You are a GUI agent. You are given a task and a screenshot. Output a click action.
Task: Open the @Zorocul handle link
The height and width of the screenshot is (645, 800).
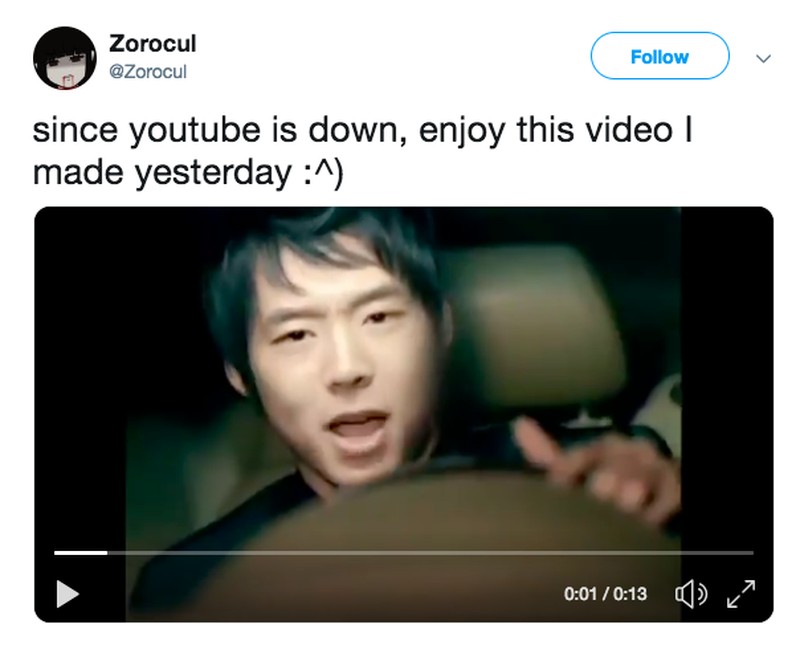coord(148,71)
